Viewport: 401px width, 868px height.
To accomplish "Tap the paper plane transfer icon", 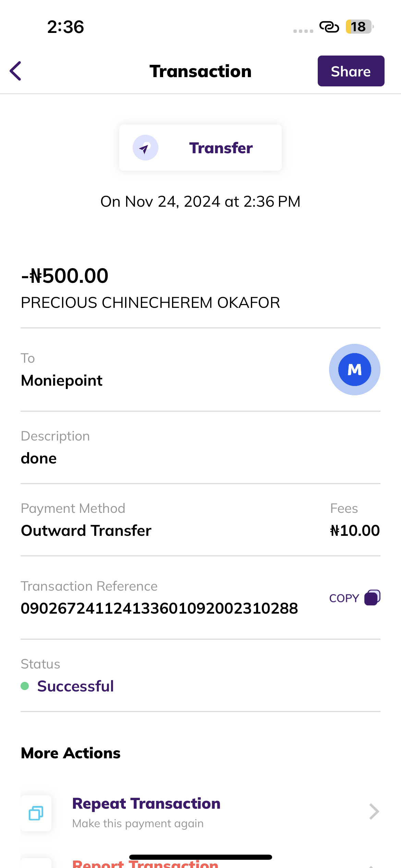I will [145, 148].
